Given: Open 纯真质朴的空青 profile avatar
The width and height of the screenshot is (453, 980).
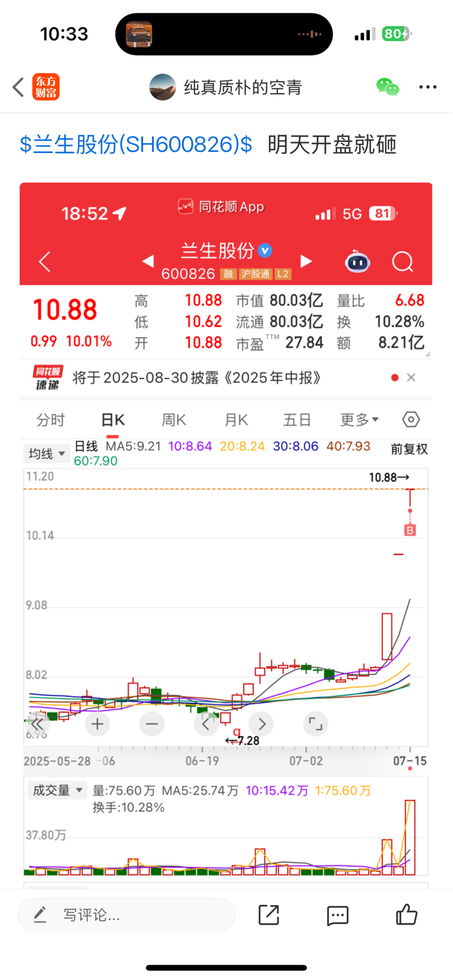Looking at the screenshot, I should tap(163, 87).
